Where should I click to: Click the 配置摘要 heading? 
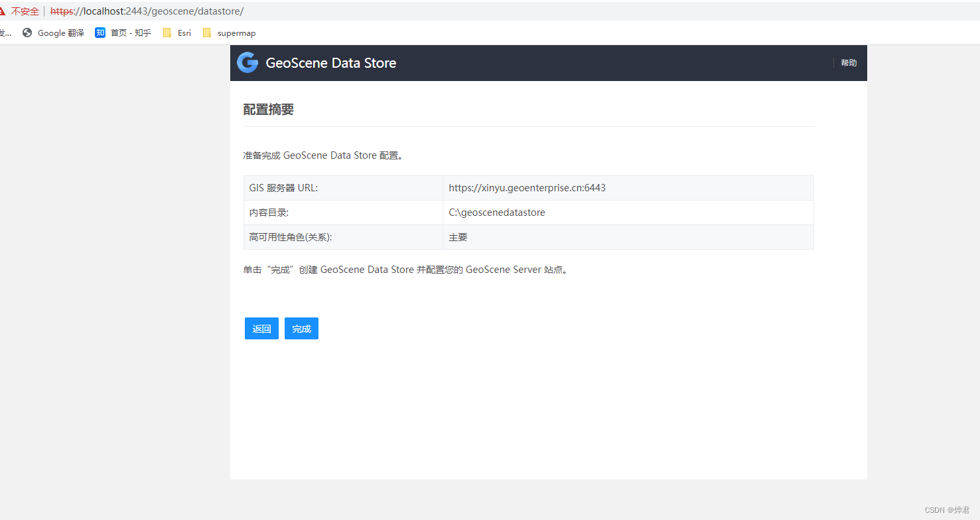pyautogui.click(x=269, y=110)
